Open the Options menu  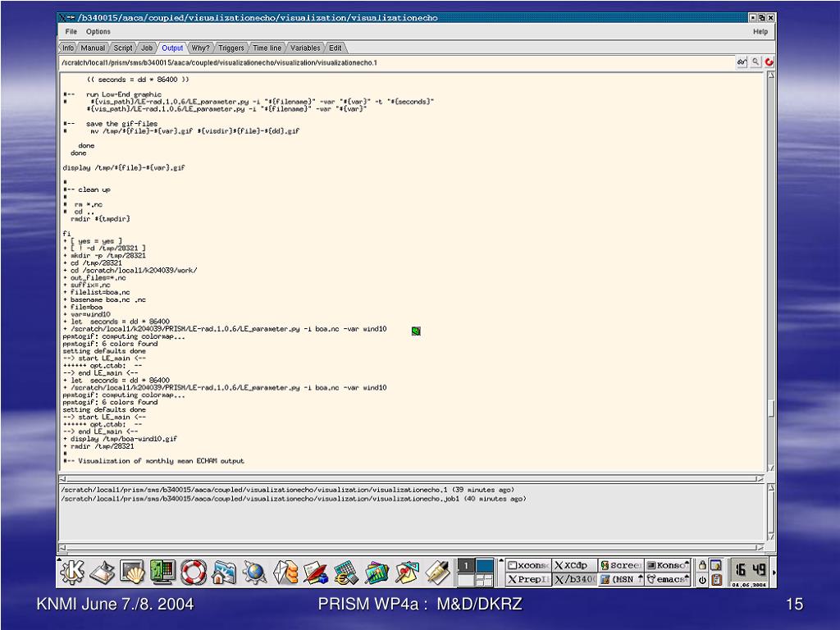click(x=98, y=32)
